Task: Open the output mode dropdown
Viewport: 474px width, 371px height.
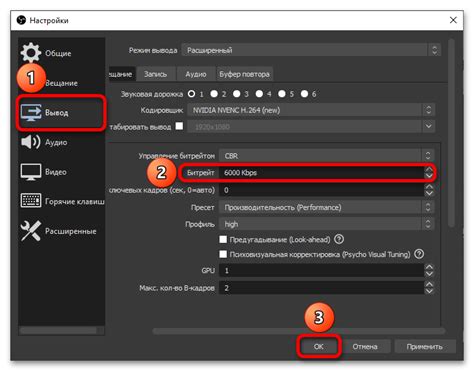Action: [x=311, y=50]
